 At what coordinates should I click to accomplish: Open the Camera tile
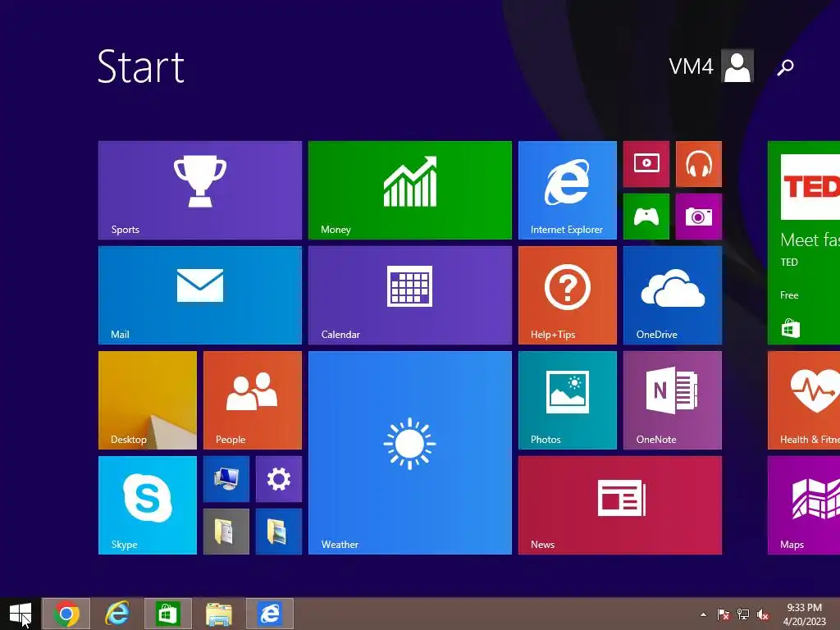tap(699, 217)
